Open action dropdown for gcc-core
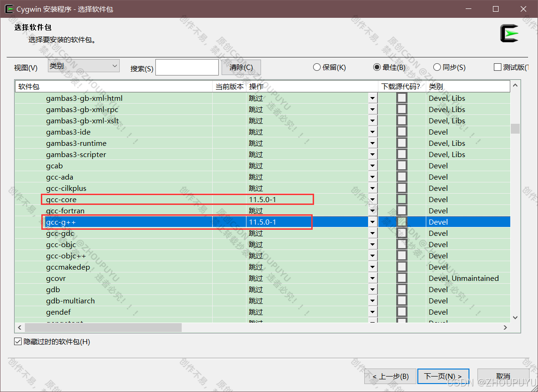The height and width of the screenshot is (392, 538). (373, 199)
